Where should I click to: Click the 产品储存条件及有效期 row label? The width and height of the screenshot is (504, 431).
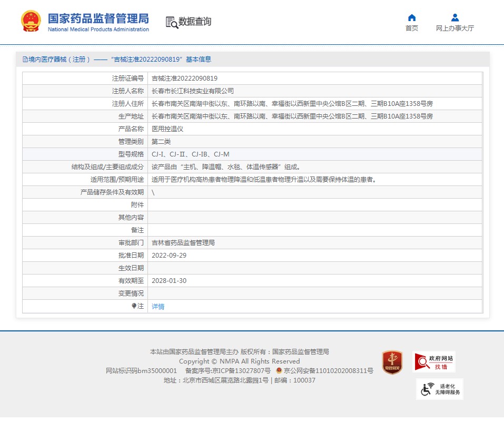tap(112, 192)
